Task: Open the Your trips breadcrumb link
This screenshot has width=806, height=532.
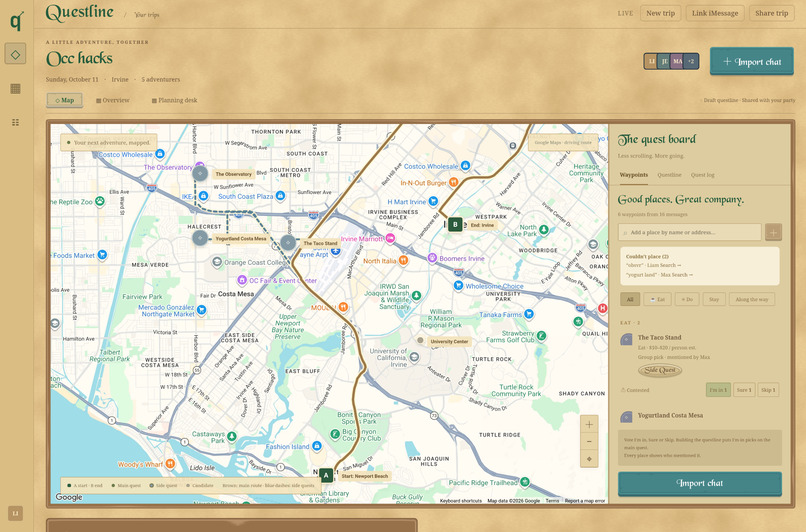Action: tap(146, 15)
